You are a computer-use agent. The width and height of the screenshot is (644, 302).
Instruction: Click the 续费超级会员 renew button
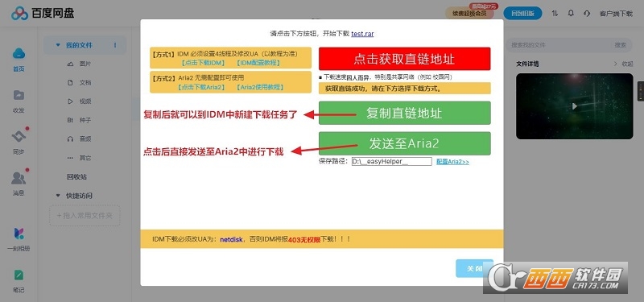point(469,14)
